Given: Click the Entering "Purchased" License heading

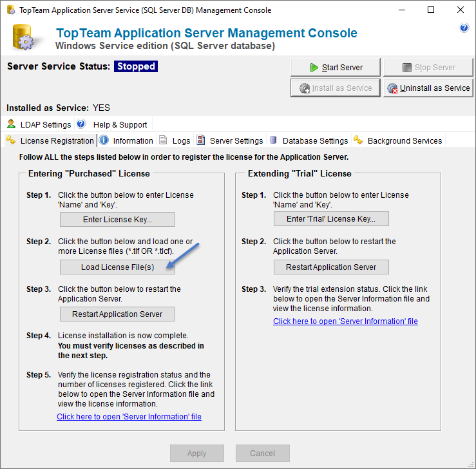Looking at the screenshot, I should 89,173.
